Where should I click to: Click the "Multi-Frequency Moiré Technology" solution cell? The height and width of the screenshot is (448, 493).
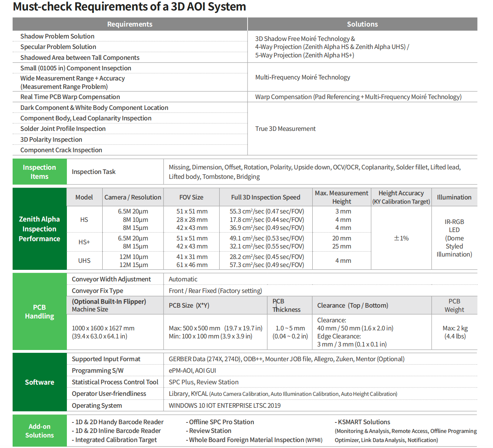click(303, 77)
